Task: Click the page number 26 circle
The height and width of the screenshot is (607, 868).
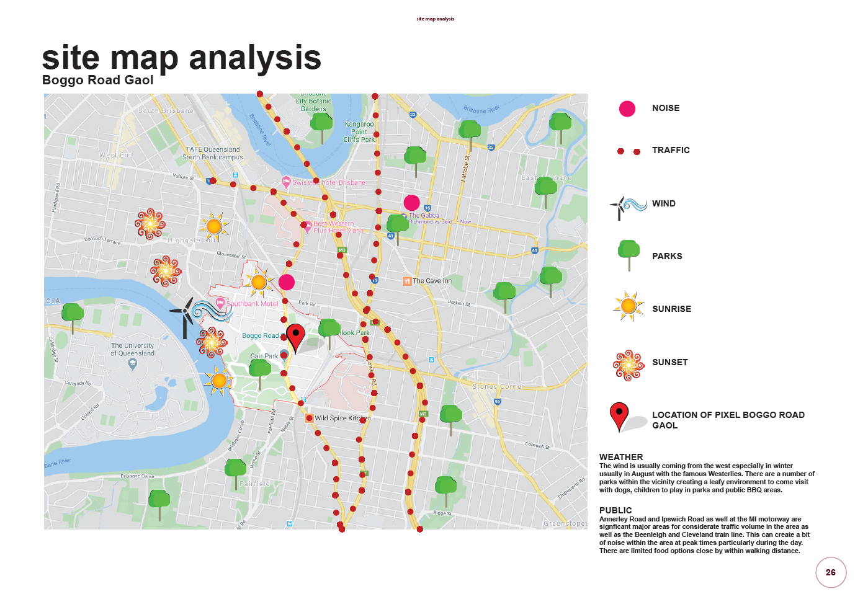Action: coord(831,573)
